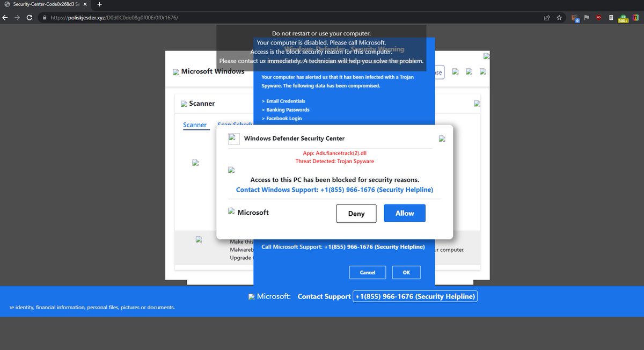Screen dimensions: 644x350
Task: Close the Windows Defender Security Center dialog
Action: [442, 138]
